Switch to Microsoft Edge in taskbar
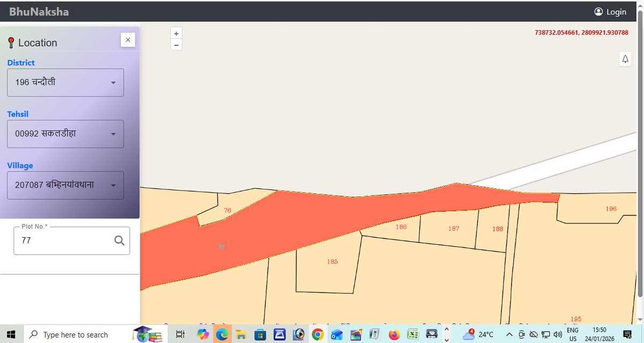Screen dimensions: 644x343 click(222, 334)
